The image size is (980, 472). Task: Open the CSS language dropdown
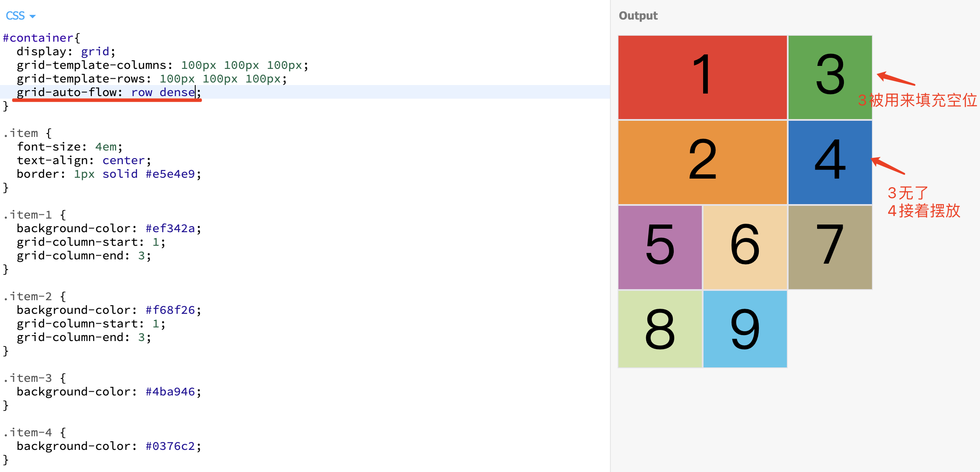tap(20, 16)
